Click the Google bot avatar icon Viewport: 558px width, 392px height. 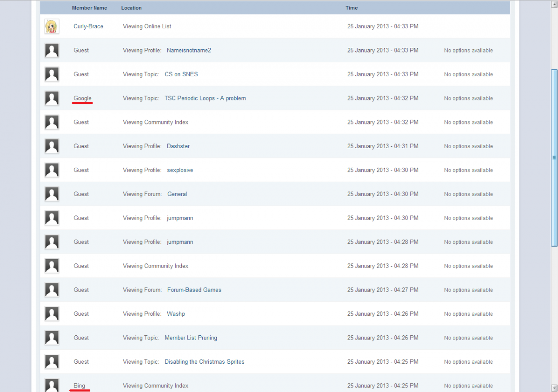52,98
